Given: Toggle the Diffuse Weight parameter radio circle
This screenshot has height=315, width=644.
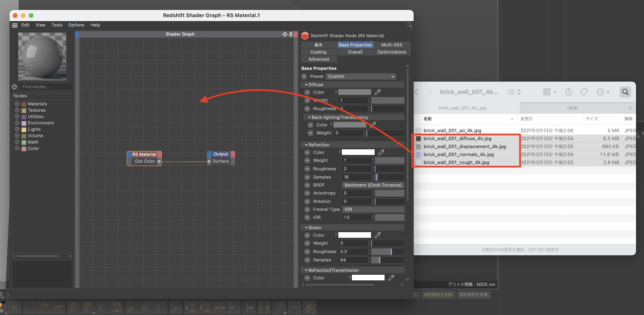Looking at the screenshot, I should click(307, 100).
